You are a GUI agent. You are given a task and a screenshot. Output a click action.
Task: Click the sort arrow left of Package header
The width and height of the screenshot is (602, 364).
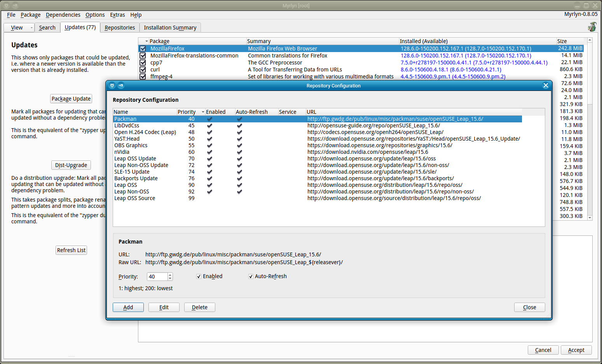(147, 41)
